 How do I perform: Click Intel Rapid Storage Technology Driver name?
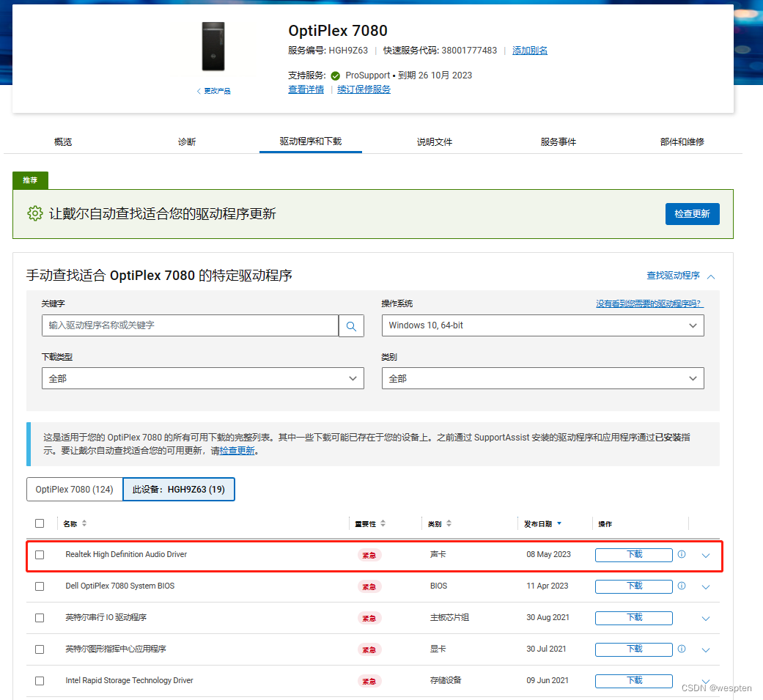(129, 680)
